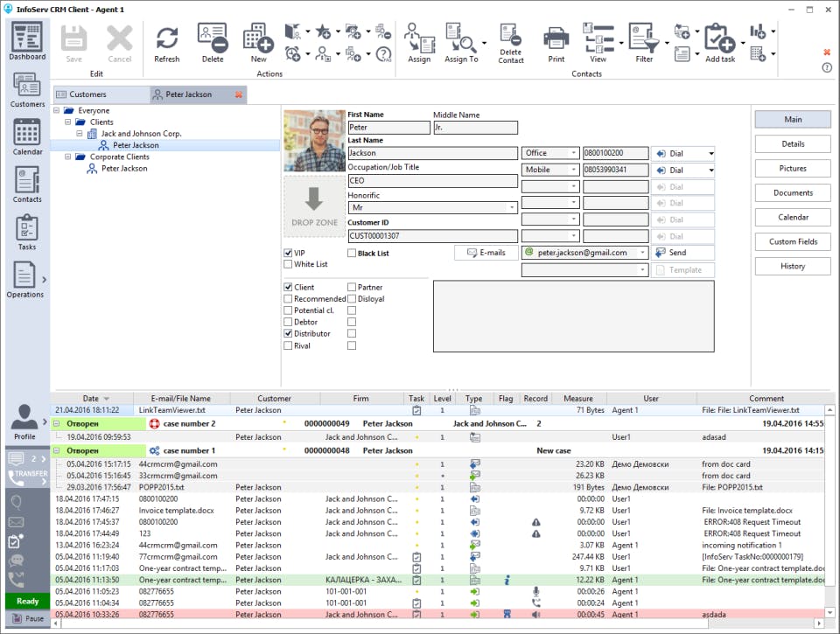Uncheck the VIP checkbox
Viewport: 840px width, 634px height.
coord(288,253)
